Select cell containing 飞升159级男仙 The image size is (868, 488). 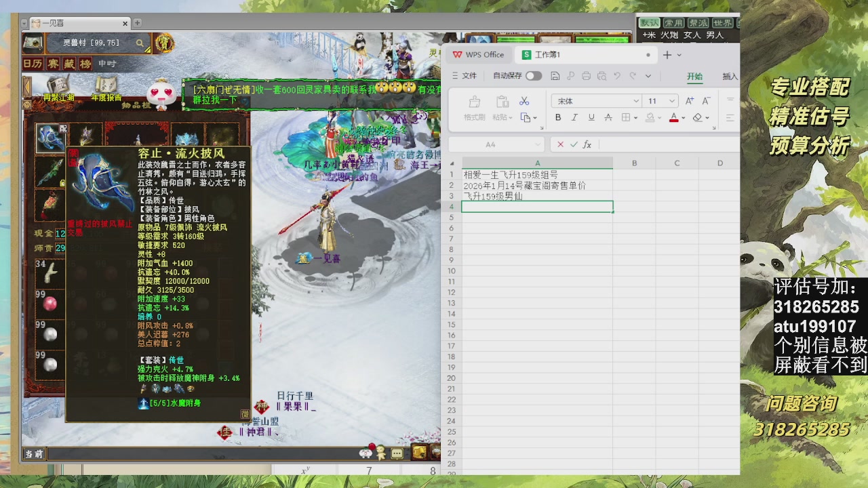click(x=537, y=196)
